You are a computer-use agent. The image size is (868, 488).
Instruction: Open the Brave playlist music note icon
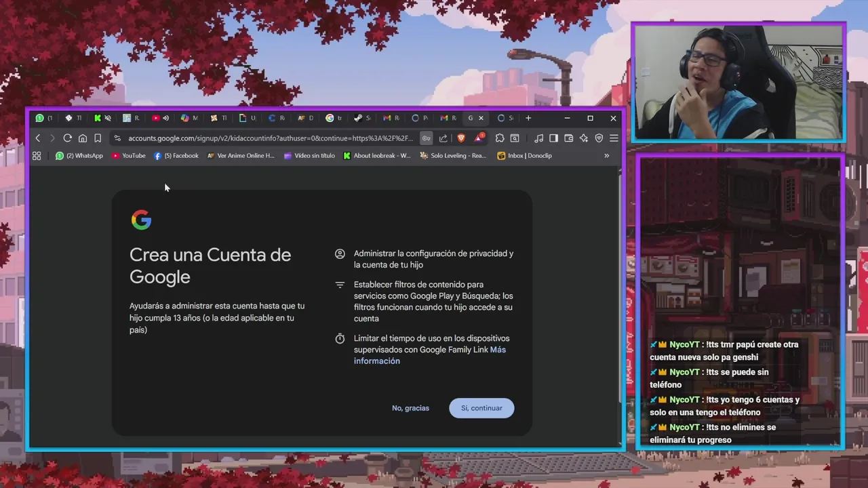(x=538, y=138)
